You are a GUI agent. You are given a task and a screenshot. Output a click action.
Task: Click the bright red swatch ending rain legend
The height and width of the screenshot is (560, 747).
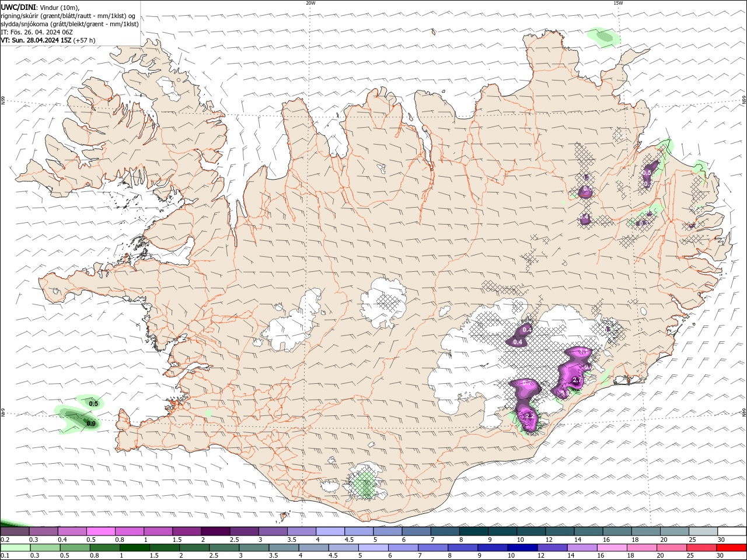731,548
